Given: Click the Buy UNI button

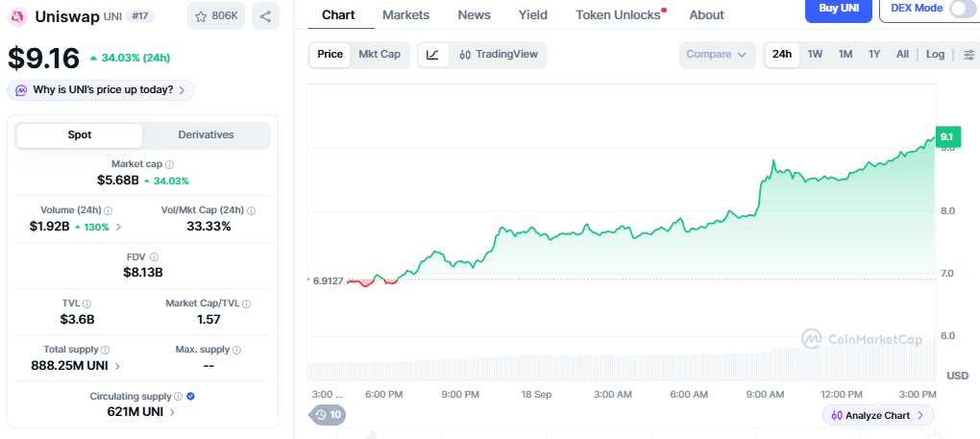Looking at the screenshot, I should click(x=838, y=9).
